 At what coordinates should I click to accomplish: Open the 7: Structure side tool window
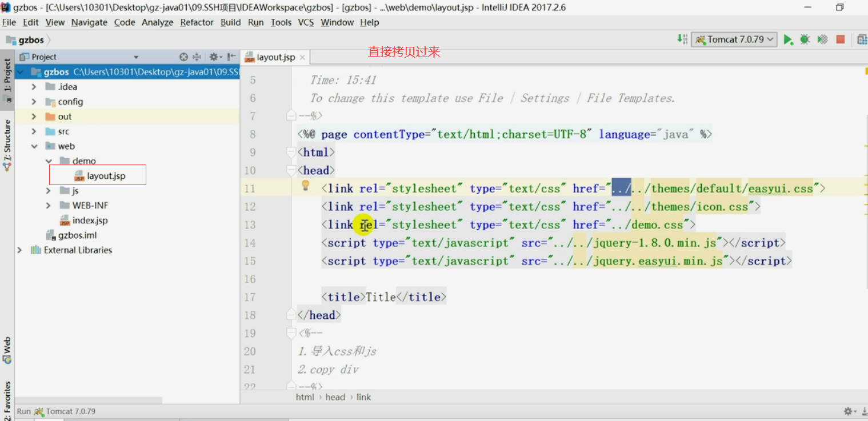pos(7,146)
